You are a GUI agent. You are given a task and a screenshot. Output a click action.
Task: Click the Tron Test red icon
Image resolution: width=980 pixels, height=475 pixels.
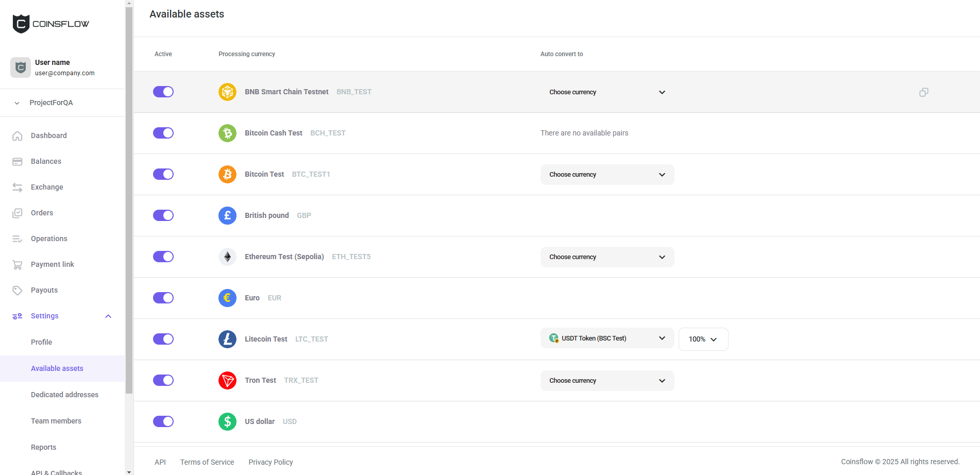(227, 380)
